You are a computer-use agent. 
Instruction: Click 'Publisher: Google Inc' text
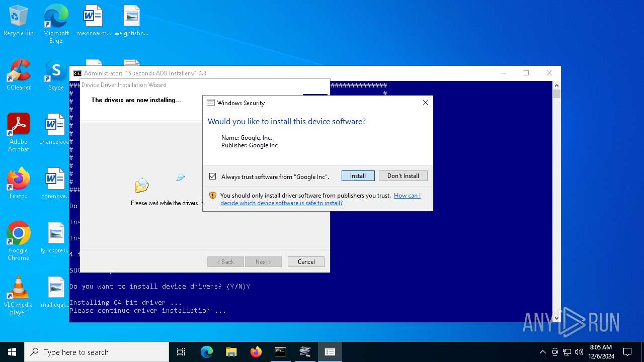250,145
